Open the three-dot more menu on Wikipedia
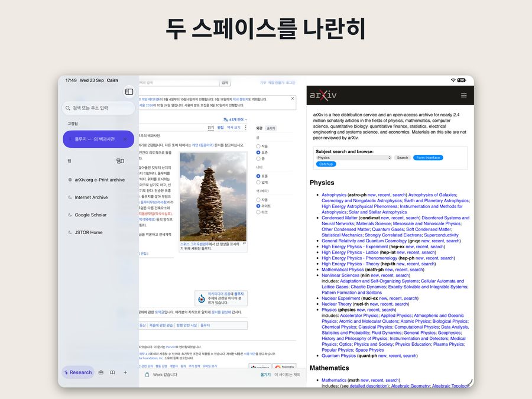 pyautogui.click(x=246, y=128)
